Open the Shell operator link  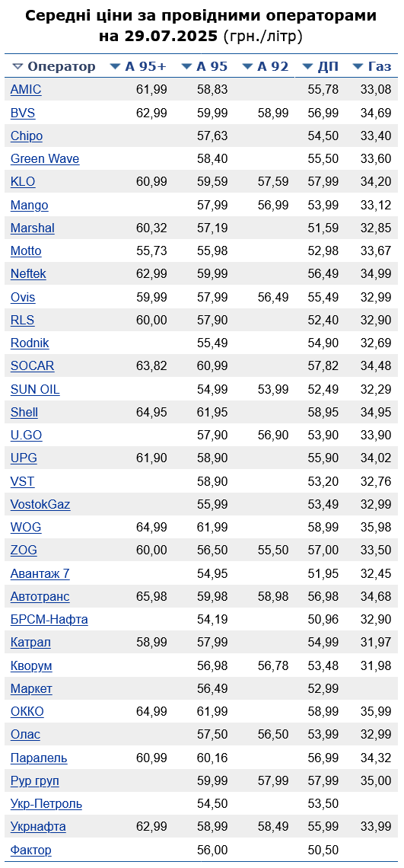[x=24, y=413]
